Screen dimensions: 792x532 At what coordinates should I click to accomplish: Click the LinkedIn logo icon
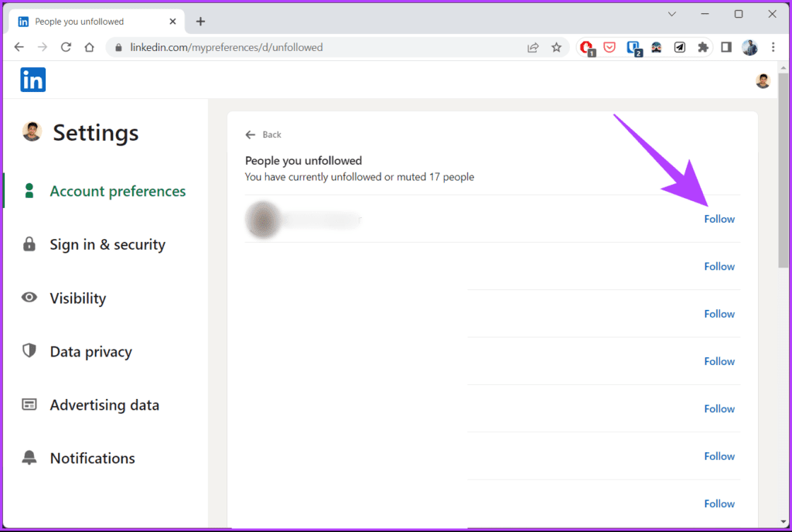32,80
